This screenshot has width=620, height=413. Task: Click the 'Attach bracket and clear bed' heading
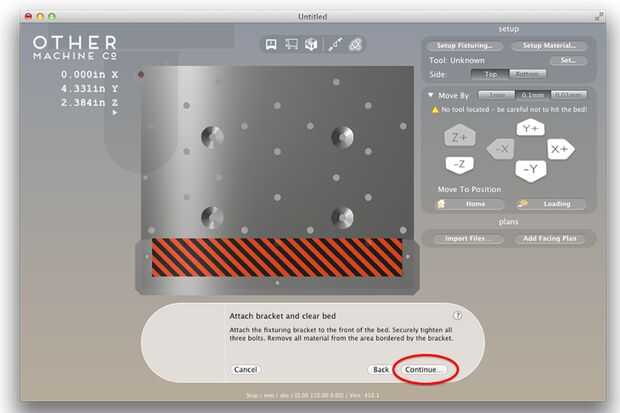click(x=283, y=316)
